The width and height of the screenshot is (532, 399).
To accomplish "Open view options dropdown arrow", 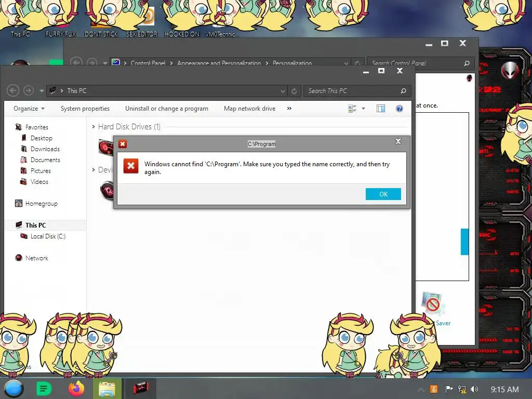I will click(x=363, y=109).
